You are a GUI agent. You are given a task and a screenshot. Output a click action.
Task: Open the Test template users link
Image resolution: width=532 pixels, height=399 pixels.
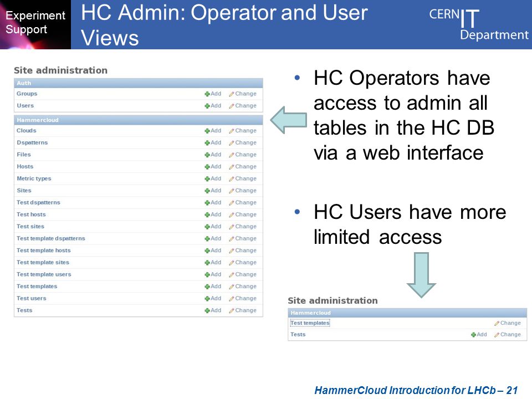pyautogui.click(x=44, y=274)
